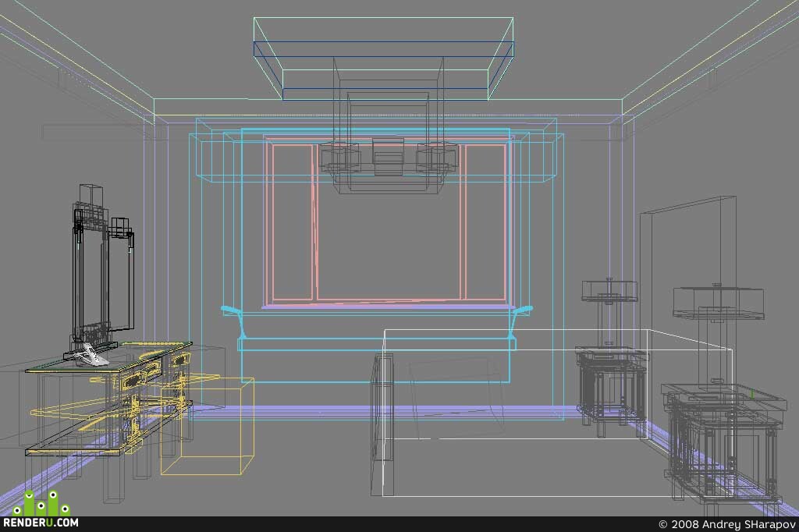799x532 pixels.
Task: Select the near nightstand lamp shade at far right
Action: click(x=719, y=303)
